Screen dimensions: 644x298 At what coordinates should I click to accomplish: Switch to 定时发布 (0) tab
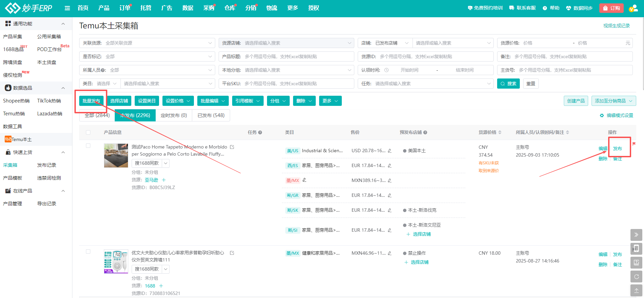coord(174,115)
